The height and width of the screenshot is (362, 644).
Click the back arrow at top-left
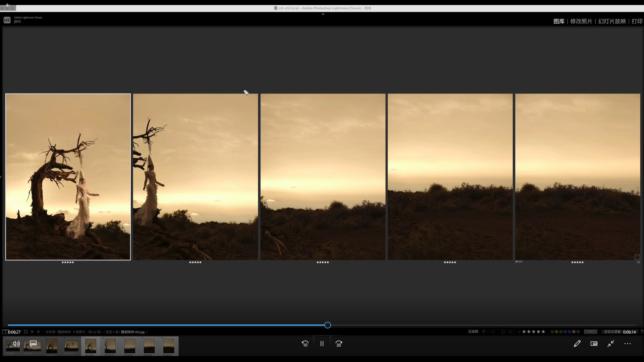pos(8,5)
